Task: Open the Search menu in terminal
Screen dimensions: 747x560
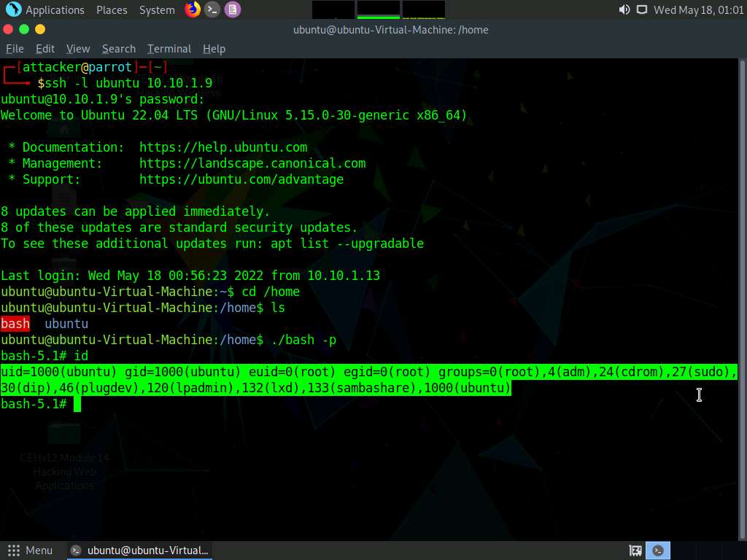Action: [x=119, y=49]
